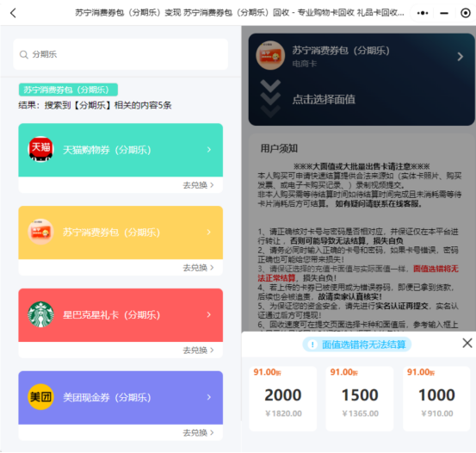The height and width of the screenshot is (453, 476).
Task: Open card details via dark header chevron
Action: [x=461, y=57]
